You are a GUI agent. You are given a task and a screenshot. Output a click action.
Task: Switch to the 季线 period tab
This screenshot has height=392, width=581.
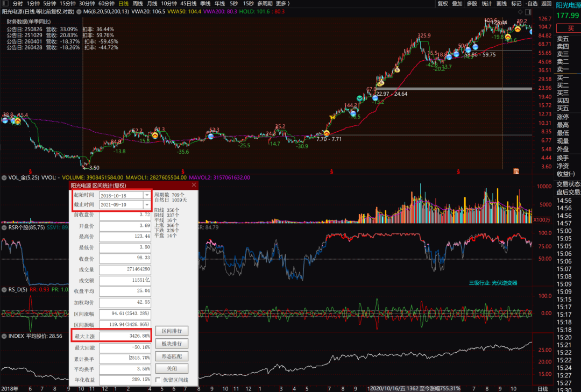coord(205,3)
